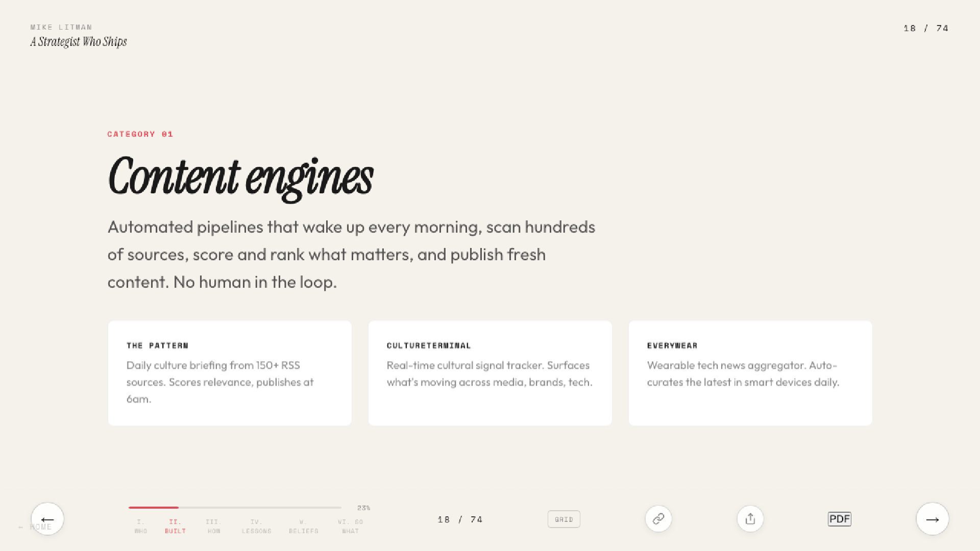Click bottom slide counter 18 / 74
Screen dimensions: 980x551
point(460,519)
